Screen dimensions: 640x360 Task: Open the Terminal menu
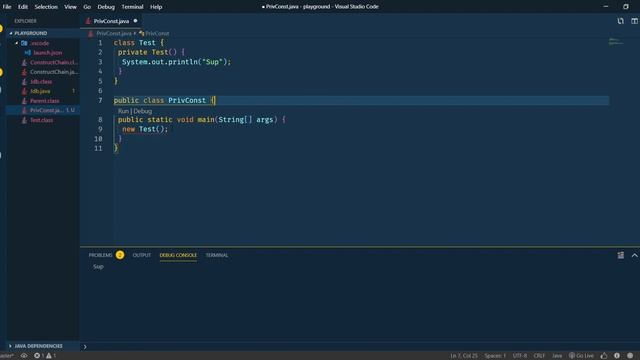tap(132, 7)
